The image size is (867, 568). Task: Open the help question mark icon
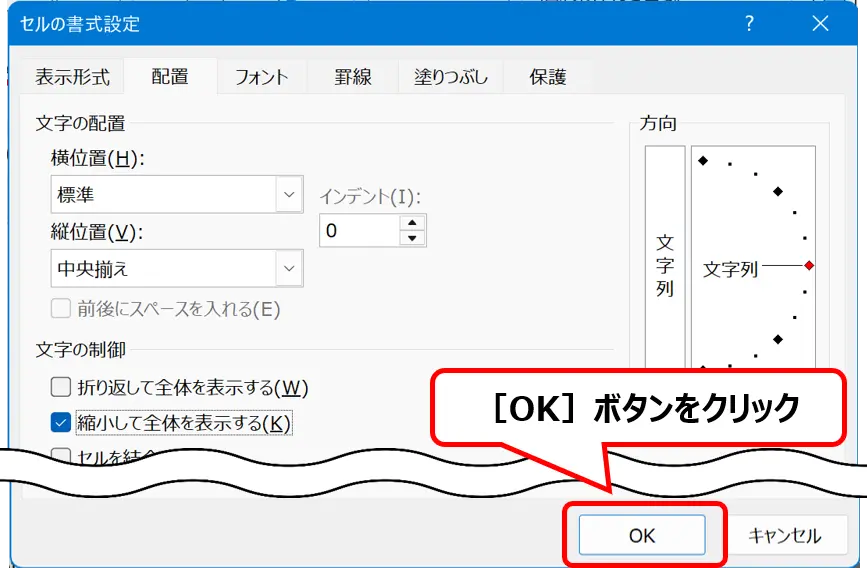pos(749,23)
